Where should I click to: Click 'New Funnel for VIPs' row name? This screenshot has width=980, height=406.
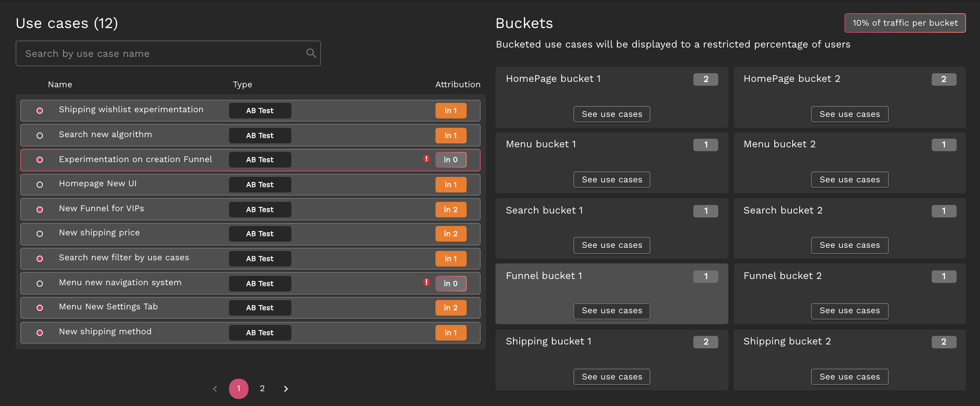pos(101,208)
